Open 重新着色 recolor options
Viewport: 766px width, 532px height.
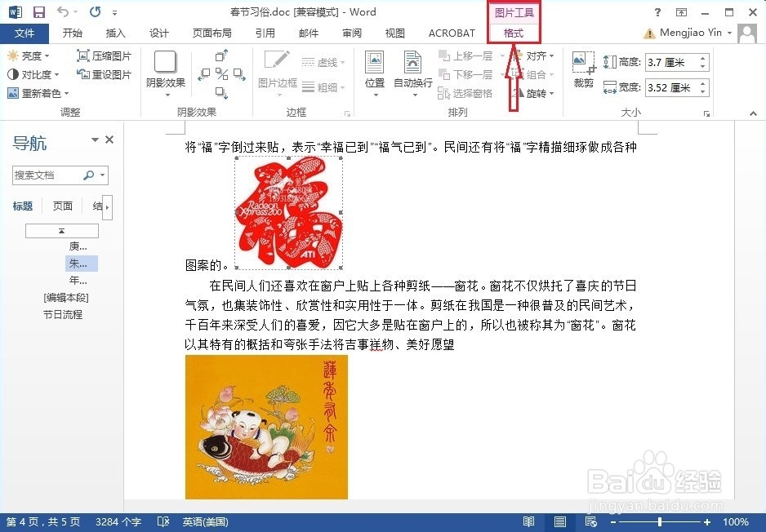pyautogui.click(x=38, y=93)
